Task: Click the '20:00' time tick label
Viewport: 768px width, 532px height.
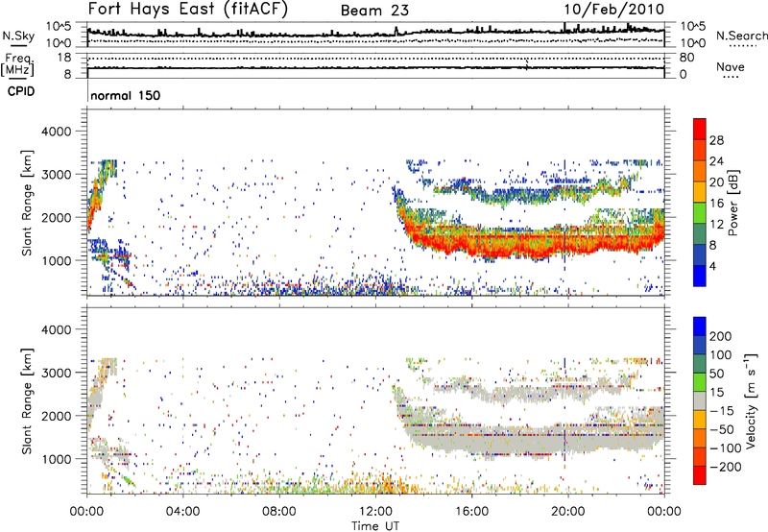Action: 567,512
